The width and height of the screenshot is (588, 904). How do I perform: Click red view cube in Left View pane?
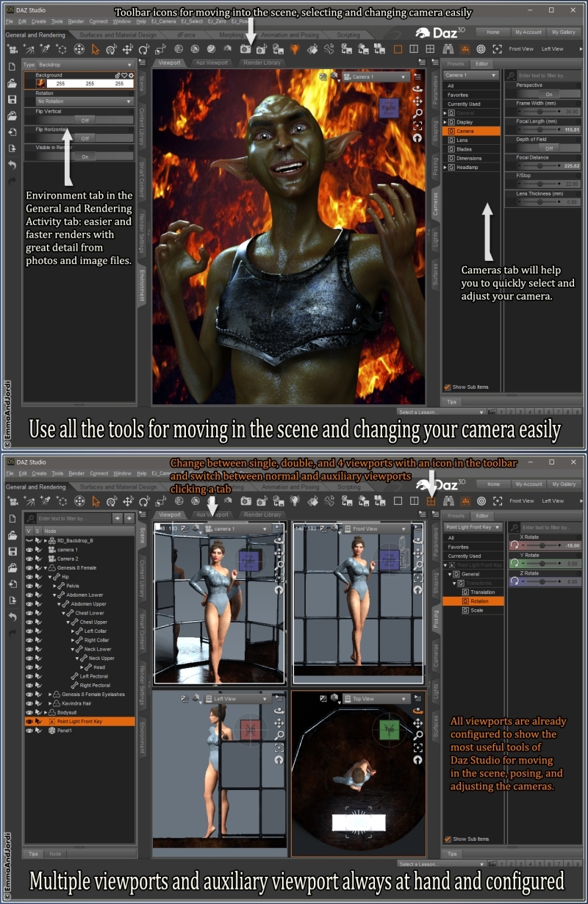tap(250, 730)
